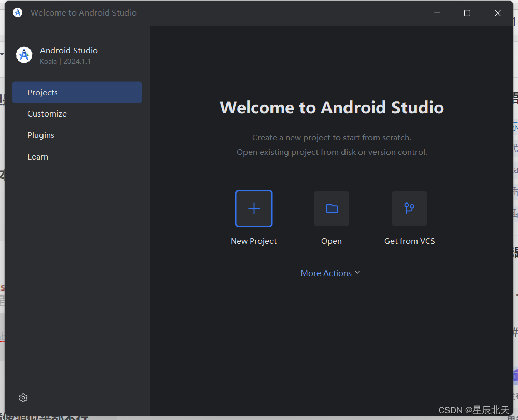The height and width of the screenshot is (420, 518).
Task: Click the New Project plus icon
Action: pyautogui.click(x=254, y=208)
